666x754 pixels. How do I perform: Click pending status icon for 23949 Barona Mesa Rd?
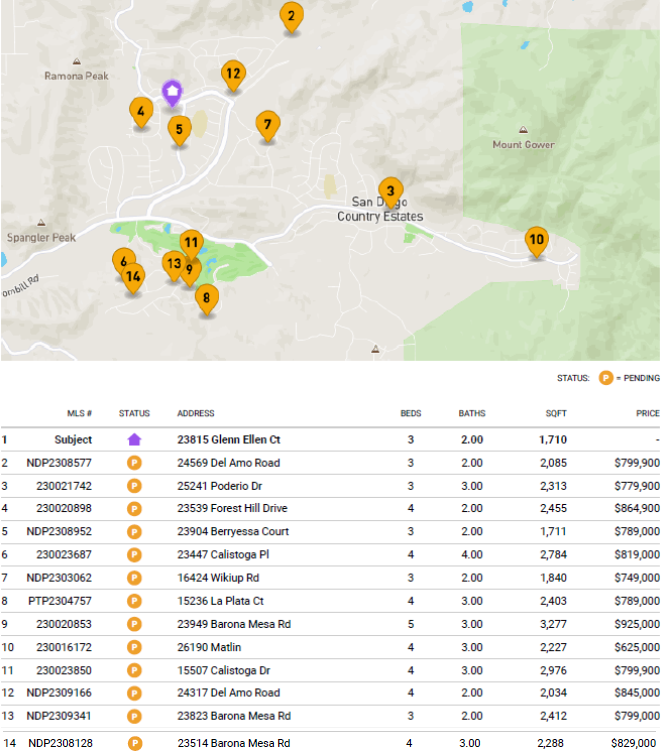coord(134,624)
